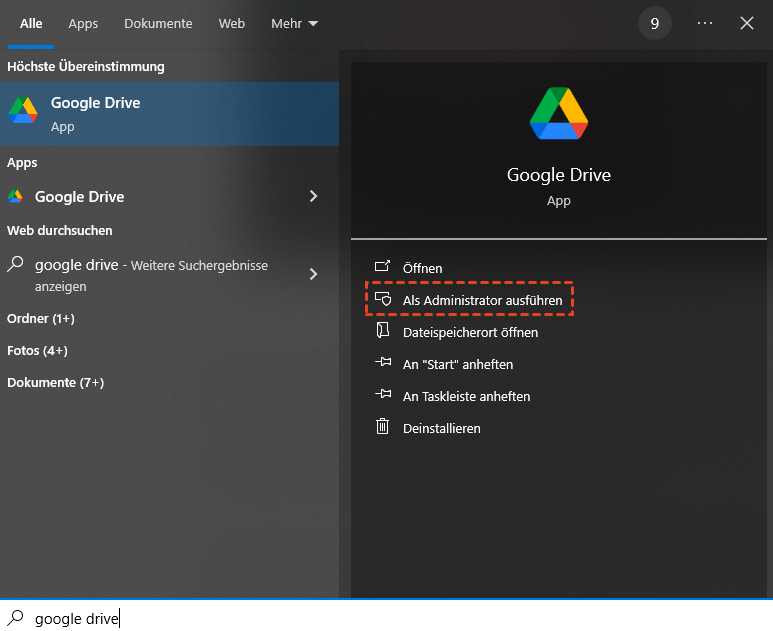Click the pin icon for An "Start" anheften
This screenshot has height=631, width=773.
[383, 362]
